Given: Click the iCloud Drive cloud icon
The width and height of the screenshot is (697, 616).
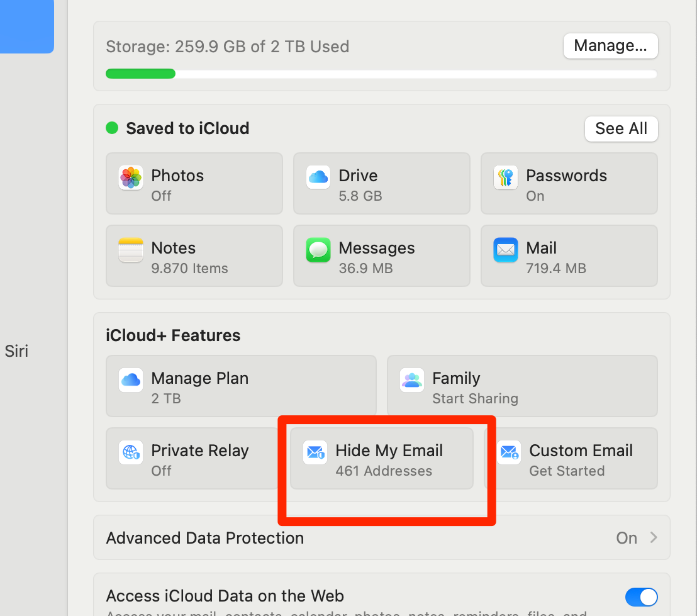Looking at the screenshot, I should (318, 177).
